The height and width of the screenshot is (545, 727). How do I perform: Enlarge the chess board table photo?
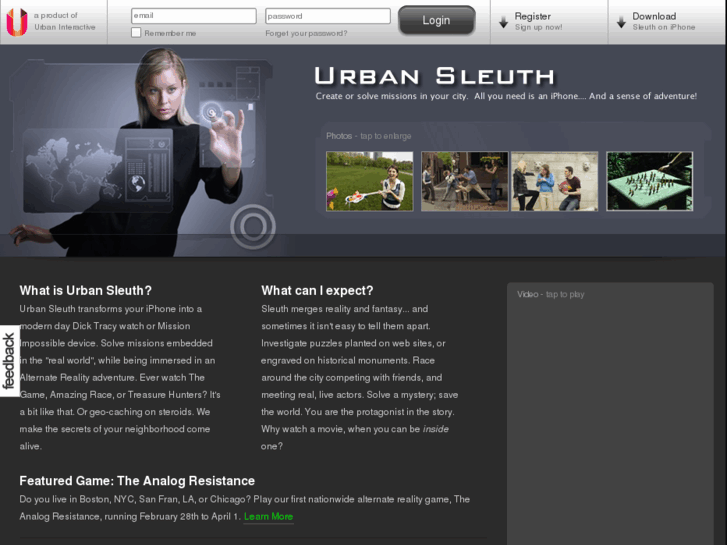point(650,181)
